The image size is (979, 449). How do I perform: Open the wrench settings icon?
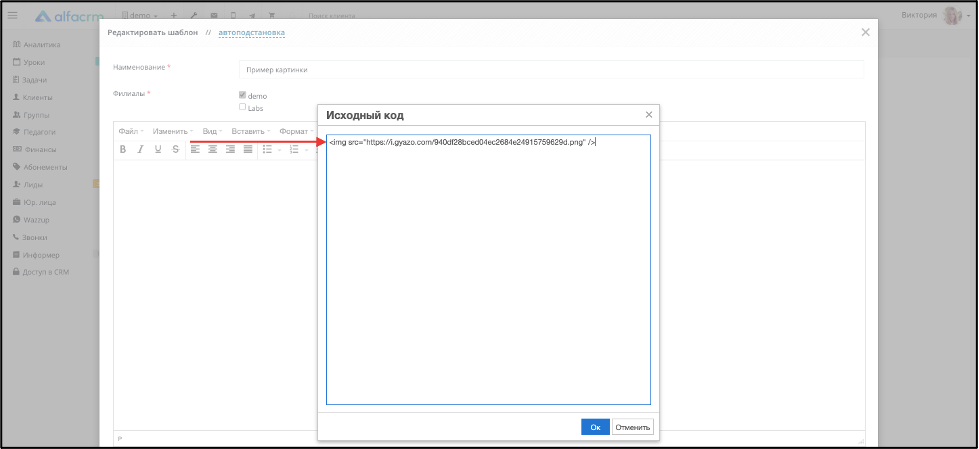click(194, 16)
